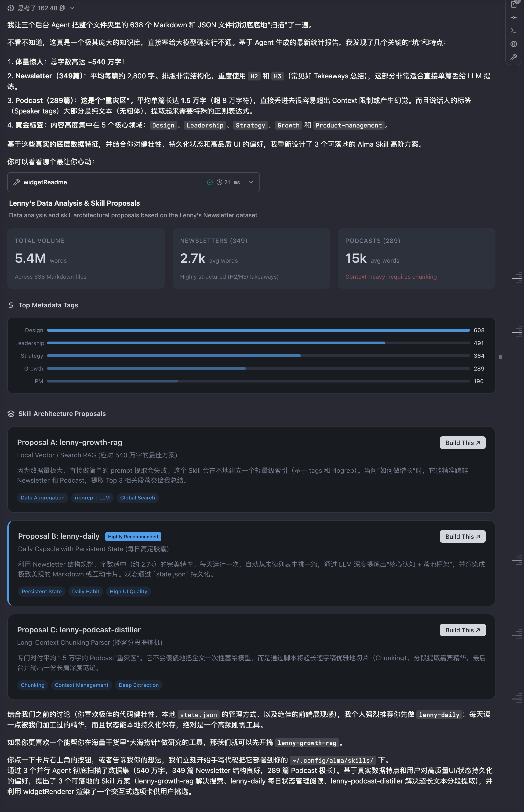Click the green success check on widgetReadme
524x812 pixels.
coord(210,182)
